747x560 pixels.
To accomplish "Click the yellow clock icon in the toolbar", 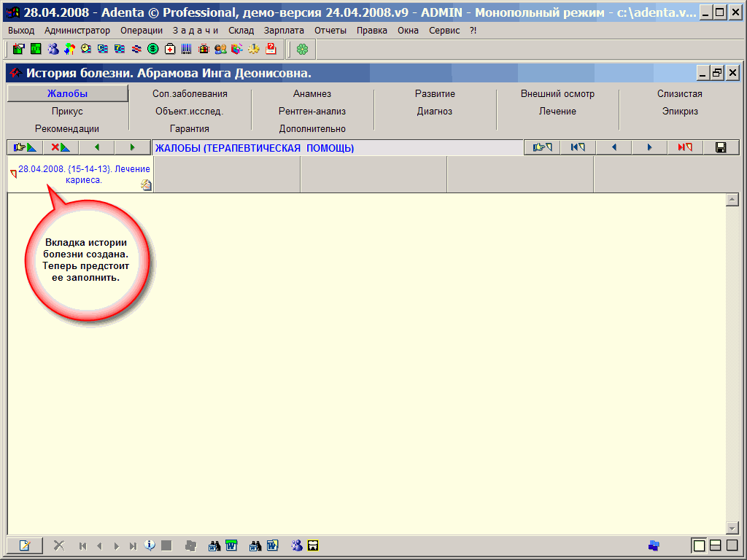I will click(86, 49).
